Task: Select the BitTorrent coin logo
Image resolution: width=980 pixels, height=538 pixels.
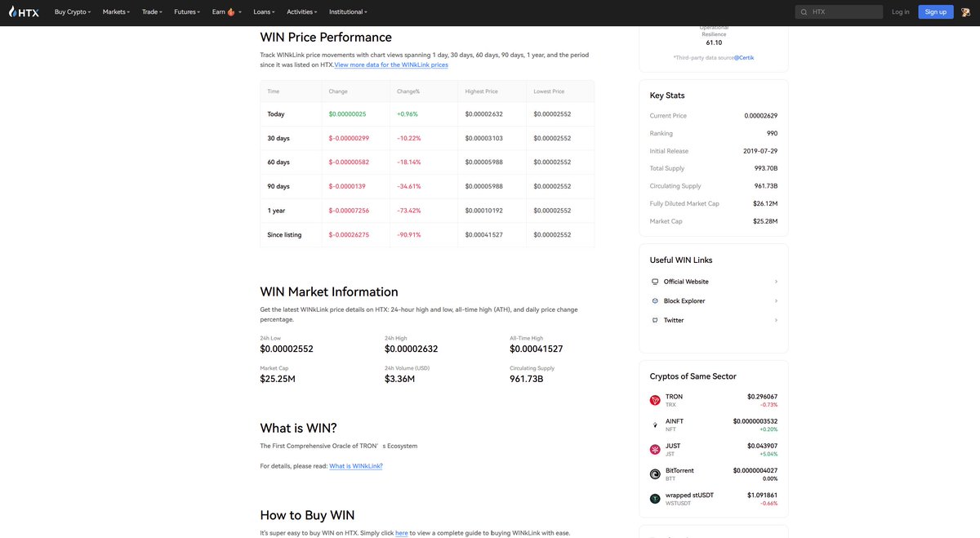Action: [655, 474]
